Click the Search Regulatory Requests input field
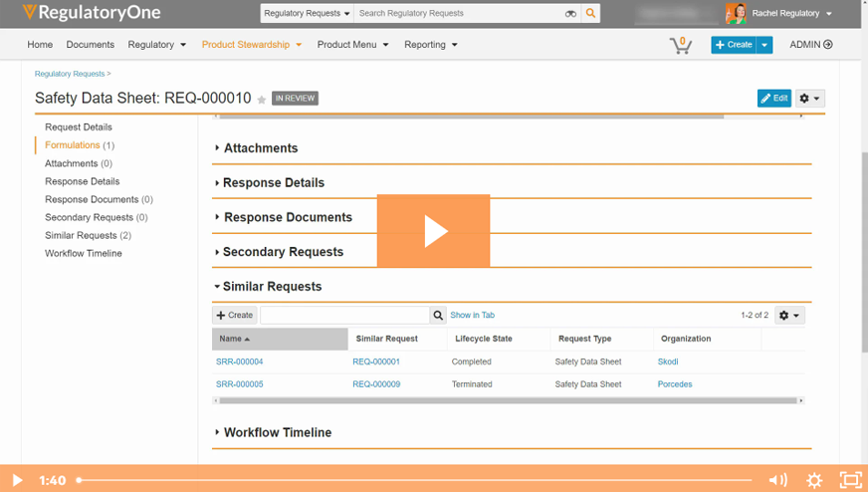The width and height of the screenshot is (868, 492). [x=460, y=13]
